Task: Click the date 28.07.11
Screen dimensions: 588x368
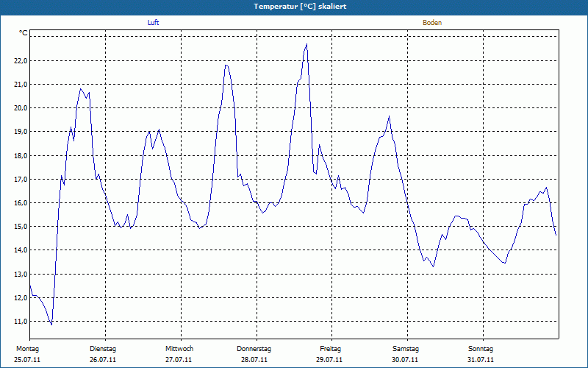Action: (x=254, y=360)
